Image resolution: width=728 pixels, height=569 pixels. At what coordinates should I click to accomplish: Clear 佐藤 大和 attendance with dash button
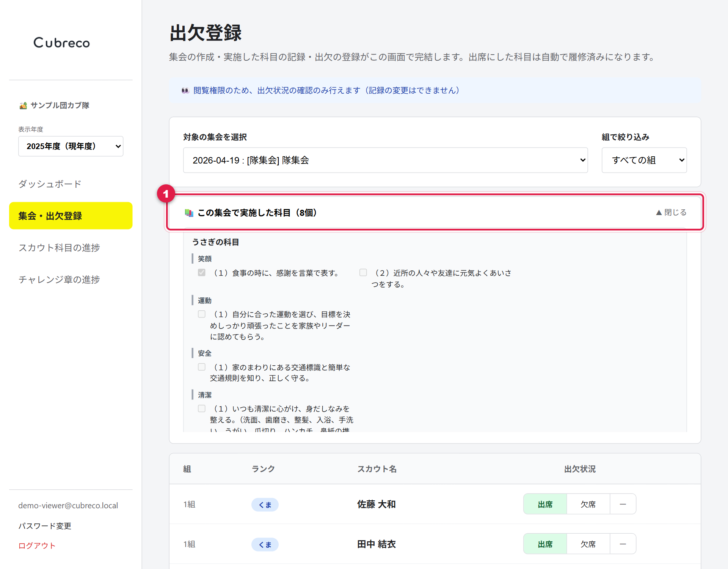coord(623,504)
